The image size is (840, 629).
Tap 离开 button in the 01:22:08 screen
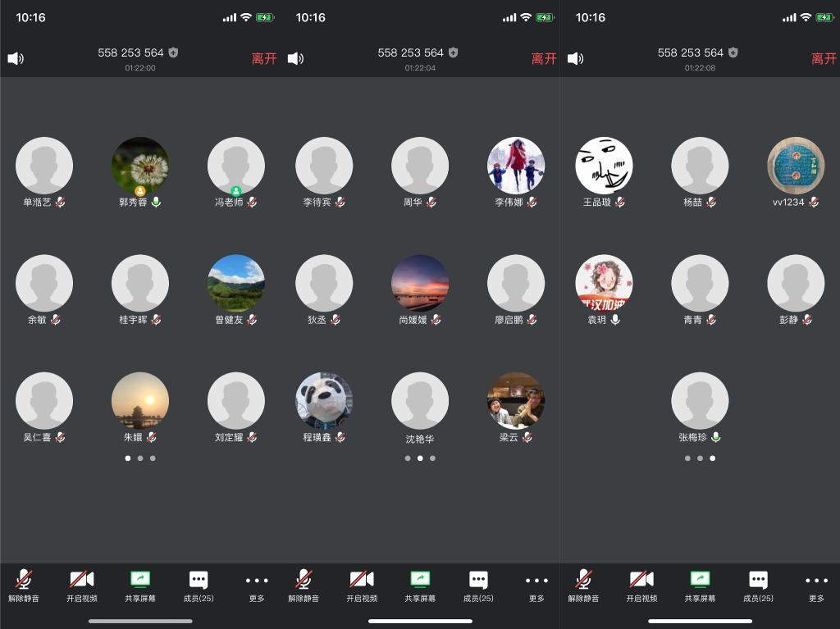(x=824, y=59)
